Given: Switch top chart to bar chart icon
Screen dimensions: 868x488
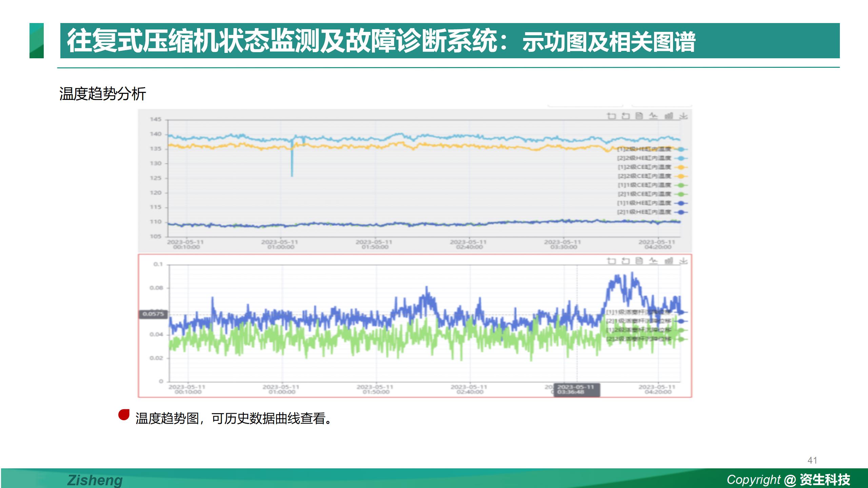Looking at the screenshot, I should pos(668,116).
